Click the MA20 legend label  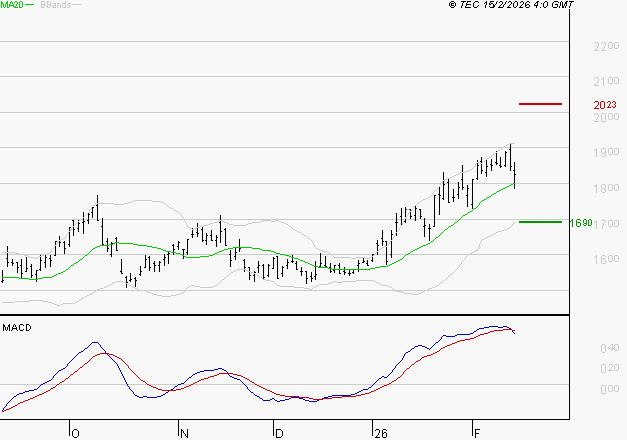point(12,5)
